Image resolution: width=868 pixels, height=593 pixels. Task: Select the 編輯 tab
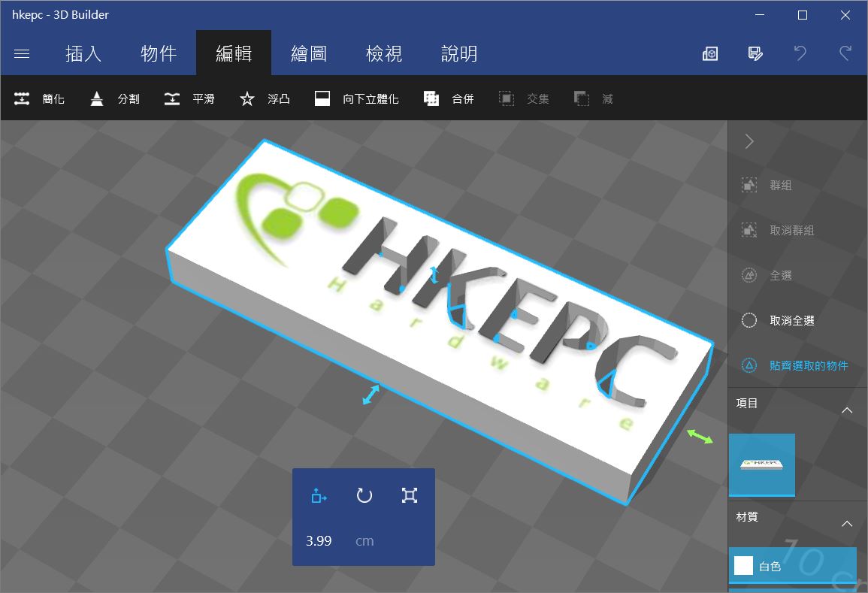pyautogui.click(x=234, y=53)
